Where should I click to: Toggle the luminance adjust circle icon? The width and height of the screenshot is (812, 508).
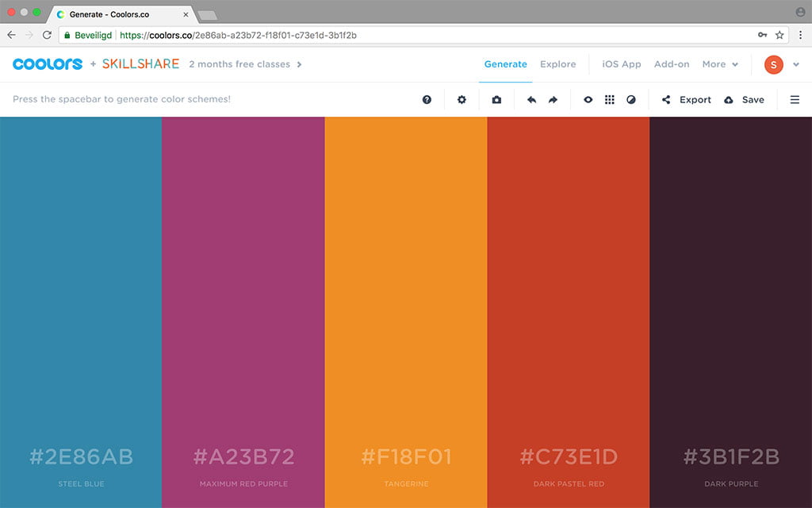coord(631,100)
